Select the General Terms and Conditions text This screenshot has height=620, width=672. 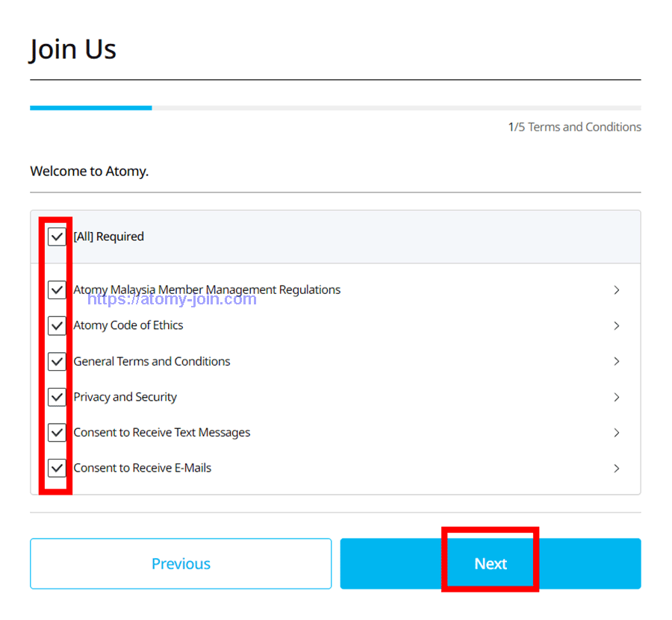click(x=152, y=361)
